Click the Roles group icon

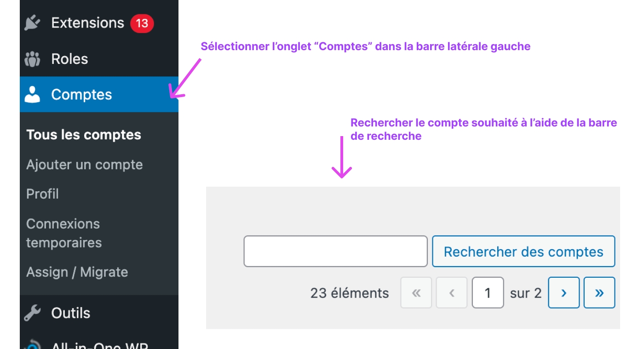pos(32,59)
